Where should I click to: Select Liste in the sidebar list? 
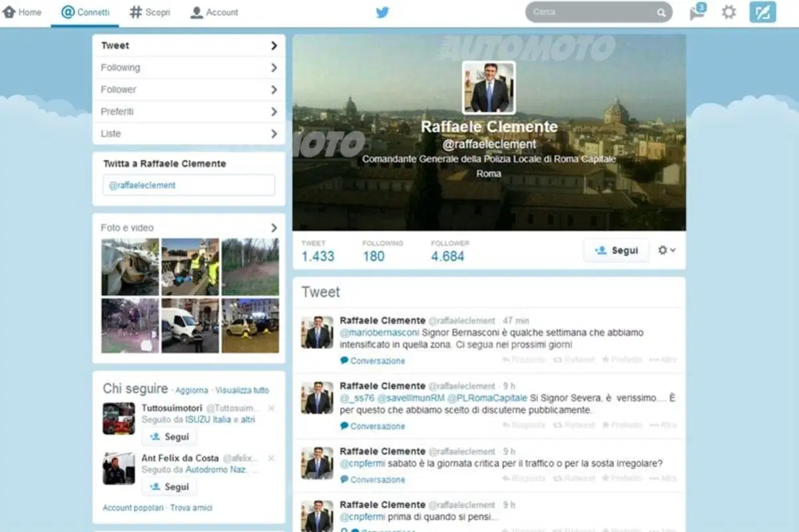(189, 134)
